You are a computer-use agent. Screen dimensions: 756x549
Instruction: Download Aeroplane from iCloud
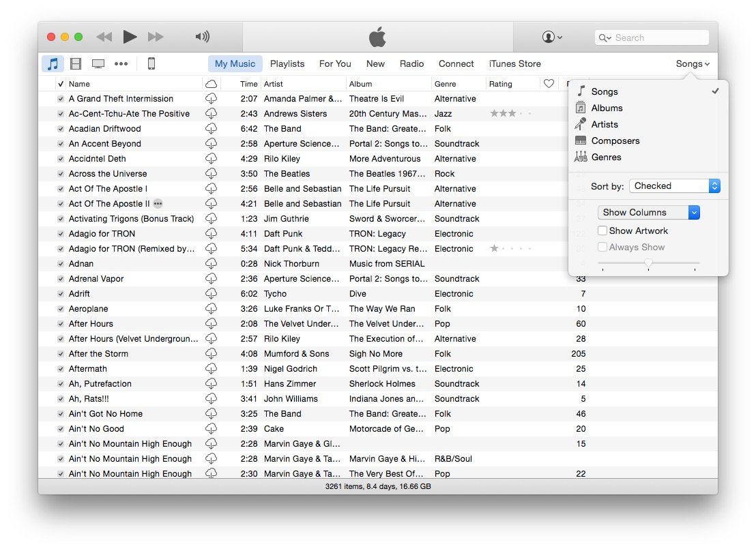[212, 308]
